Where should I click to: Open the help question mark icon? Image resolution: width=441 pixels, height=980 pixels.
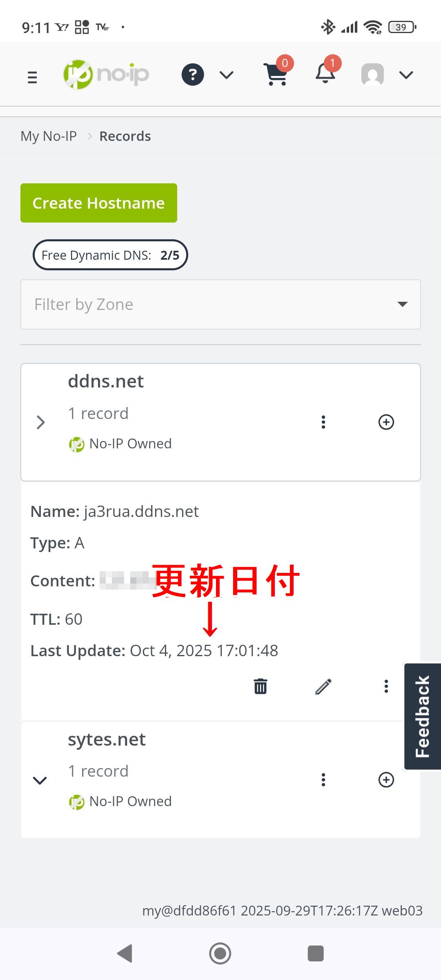coord(193,75)
